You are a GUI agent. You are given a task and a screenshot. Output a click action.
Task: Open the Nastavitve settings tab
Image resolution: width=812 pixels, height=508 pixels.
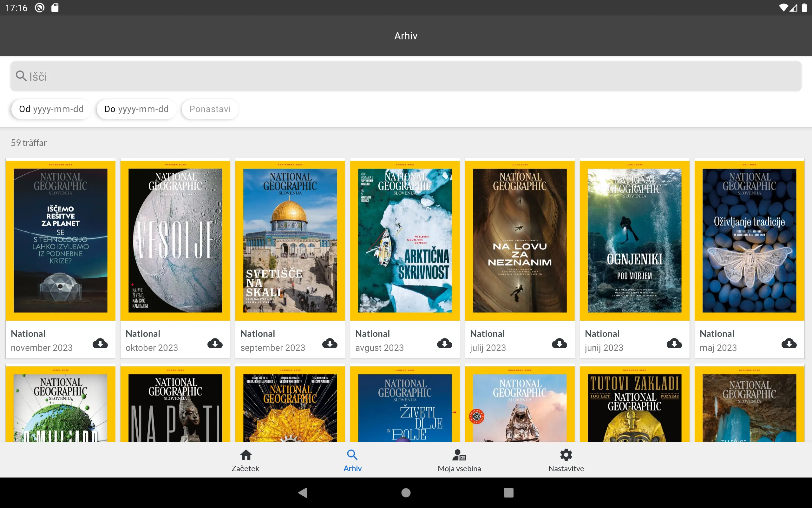(566, 460)
